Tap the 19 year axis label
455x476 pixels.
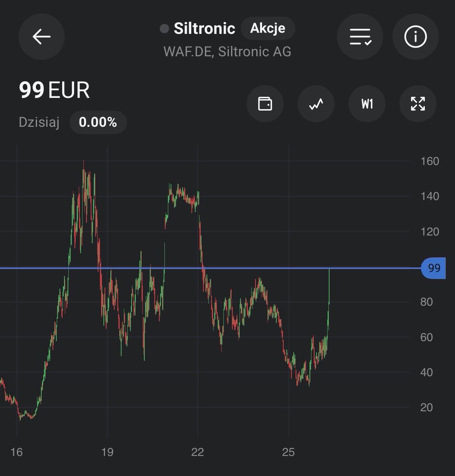pyautogui.click(x=107, y=452)
